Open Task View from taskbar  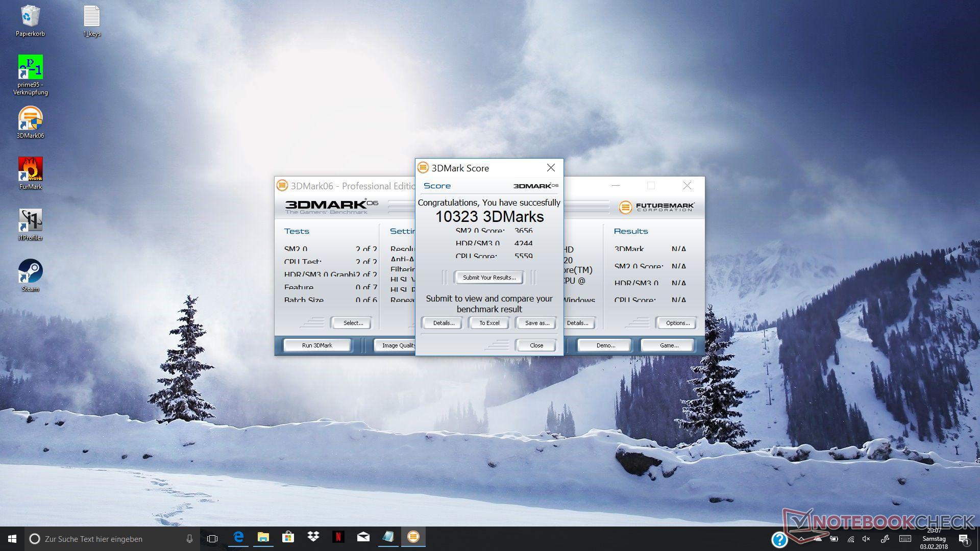pyautogui.click(x=212, y=539)
